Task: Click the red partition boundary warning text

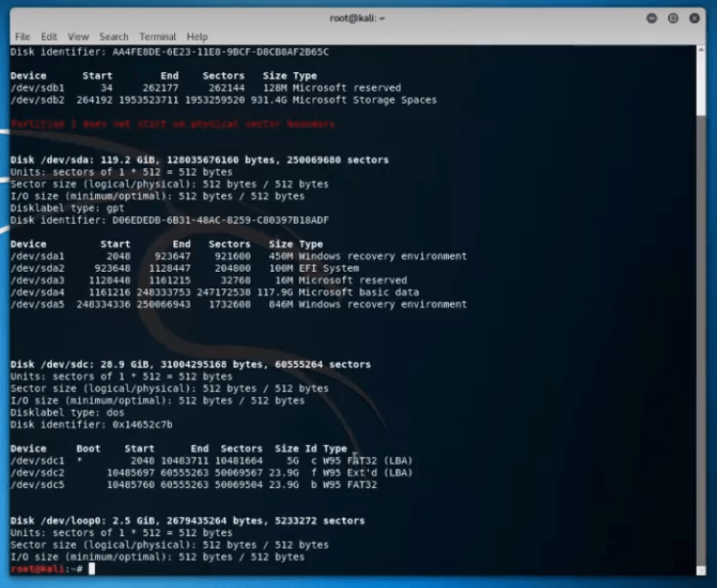Action: click(173, 124)
